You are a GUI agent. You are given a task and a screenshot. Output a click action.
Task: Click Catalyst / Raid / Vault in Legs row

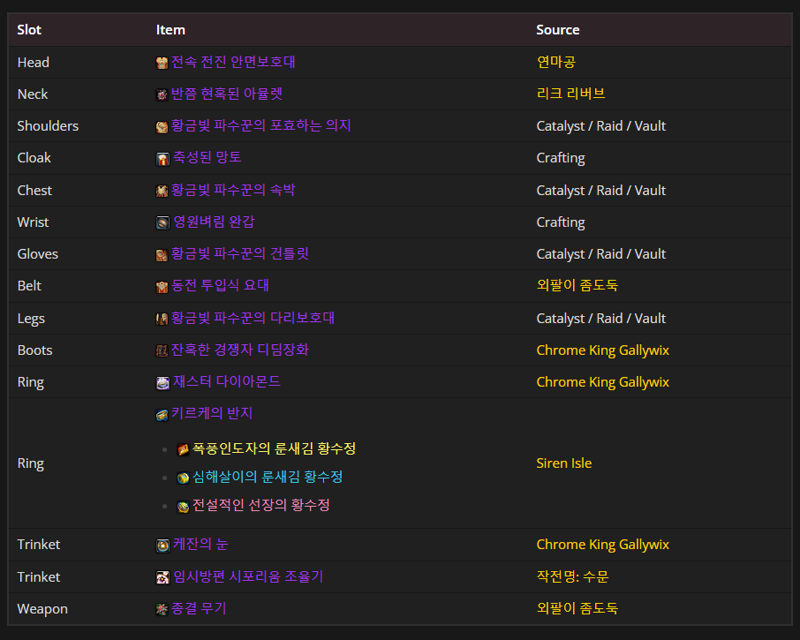601,318
